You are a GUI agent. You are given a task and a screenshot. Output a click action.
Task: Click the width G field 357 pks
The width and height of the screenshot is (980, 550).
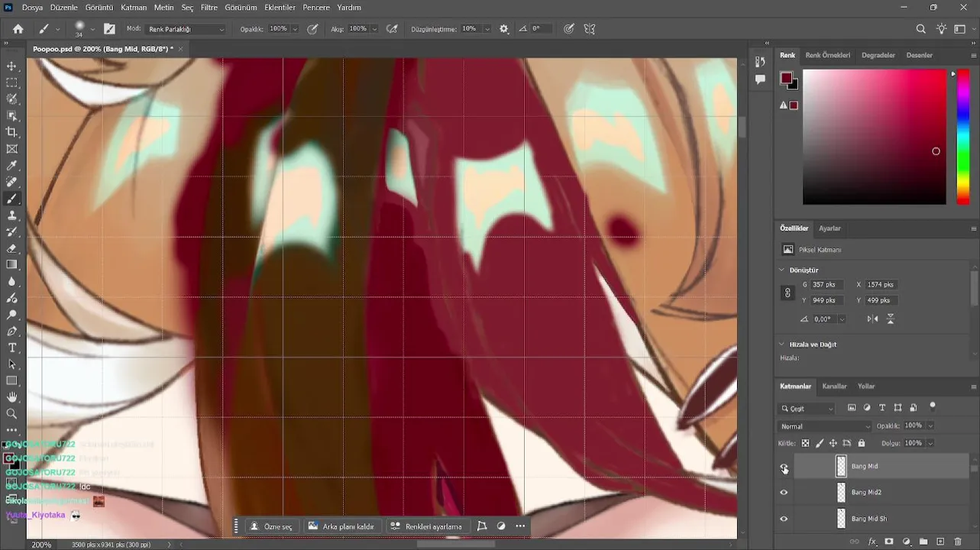827,284
